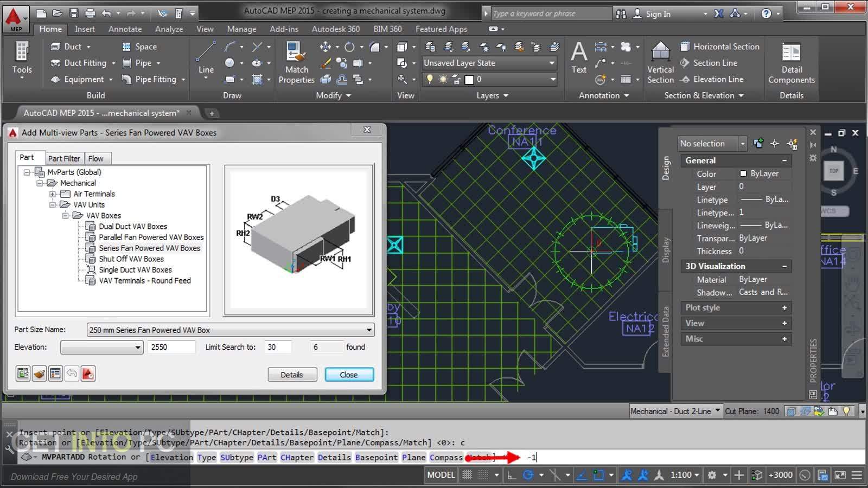The width and height of the screenshot is (868, 488).
Task: Select the Rotate tool in Modify
Action: 349,47
